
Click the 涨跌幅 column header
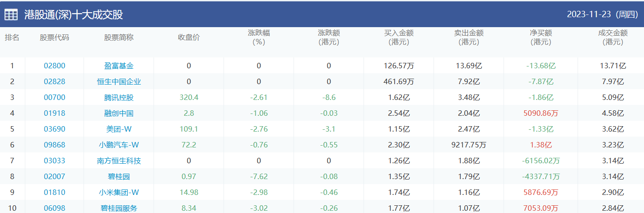(259, 37)
